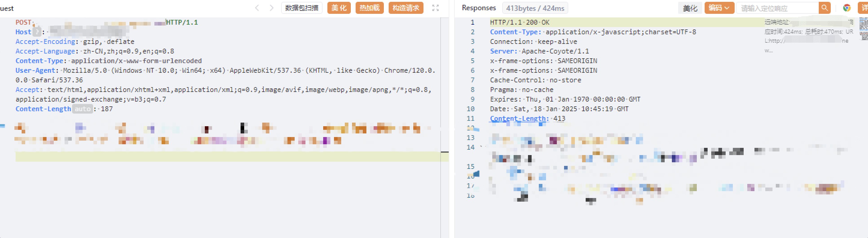Click the 构造请求 build request button
868x238 pixels.
[406, 8]
